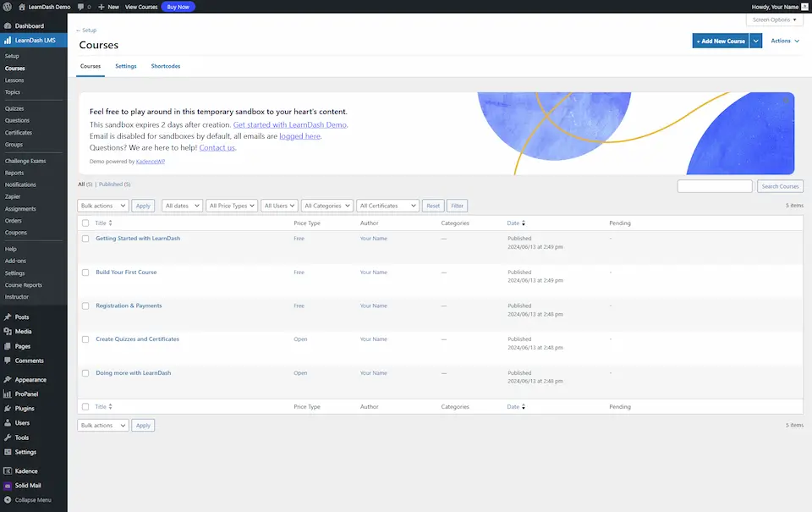Open Lessons in LearnDash submenu
Viewport: 812px width, 512px height.
(x=14, y=80)
